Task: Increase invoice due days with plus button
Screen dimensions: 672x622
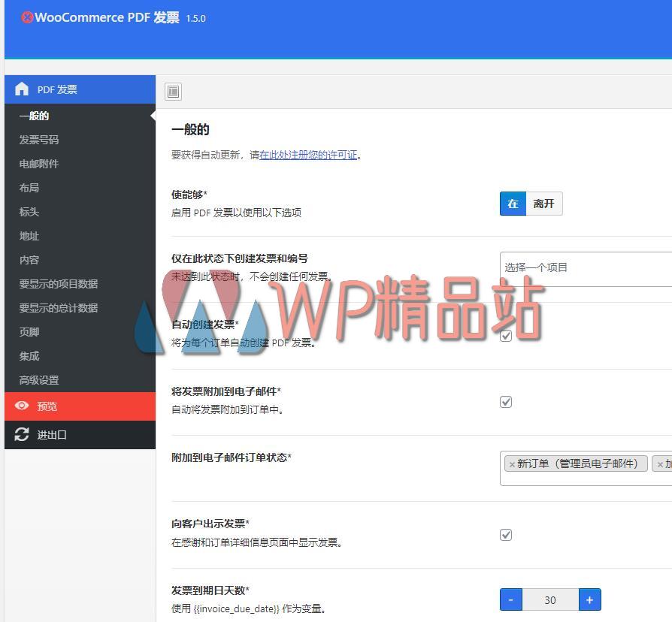Action: click(x=590, y=599)
